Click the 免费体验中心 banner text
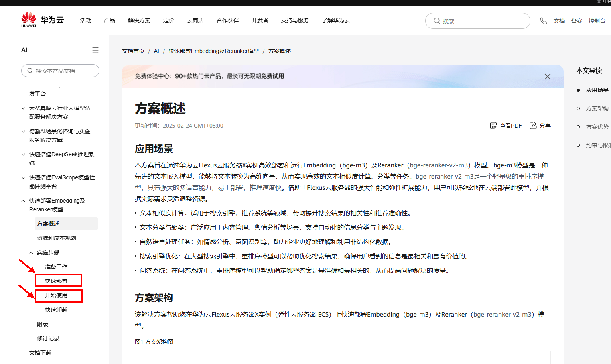This screenshot has height=364, width=611. point(209,76)
